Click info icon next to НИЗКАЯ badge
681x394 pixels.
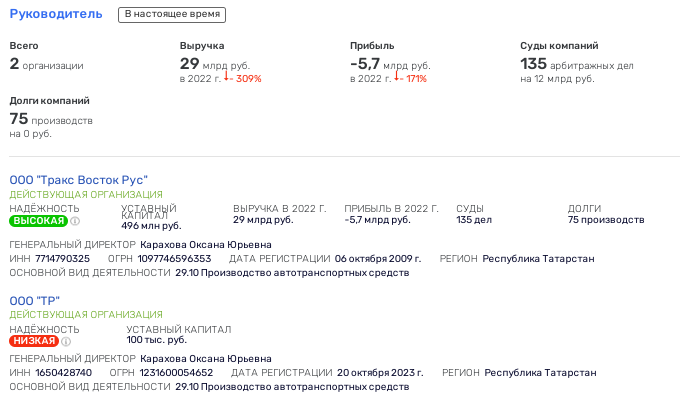(x=66, y=341)
